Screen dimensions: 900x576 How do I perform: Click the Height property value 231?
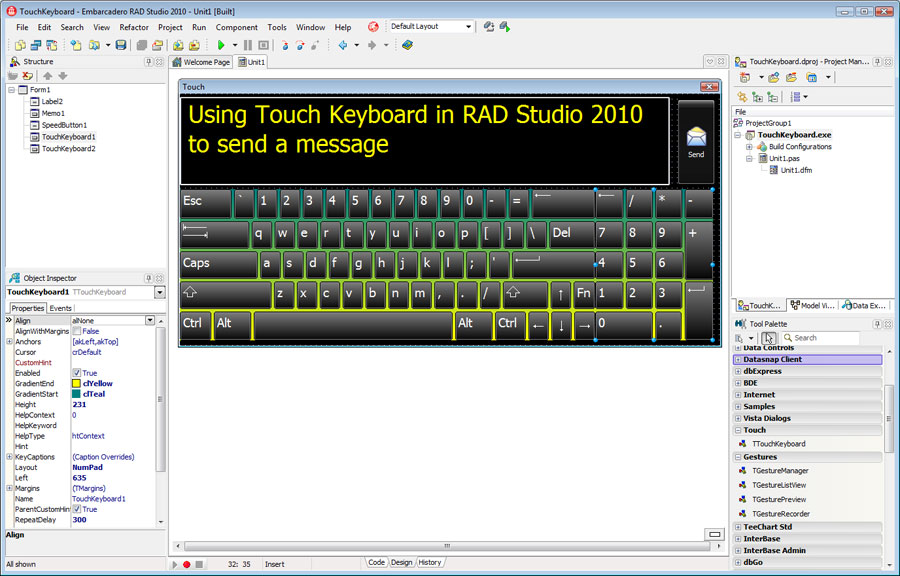tap(79, 404)
